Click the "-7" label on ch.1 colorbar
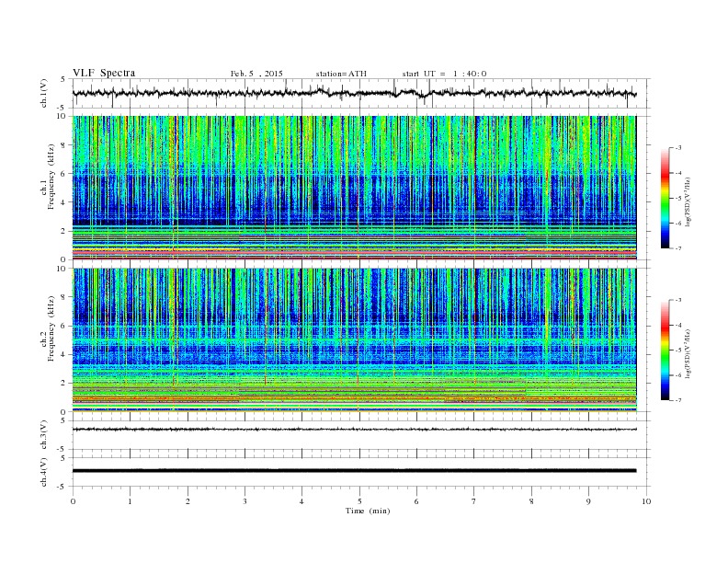The image size is (728, 563). point(677,248)
